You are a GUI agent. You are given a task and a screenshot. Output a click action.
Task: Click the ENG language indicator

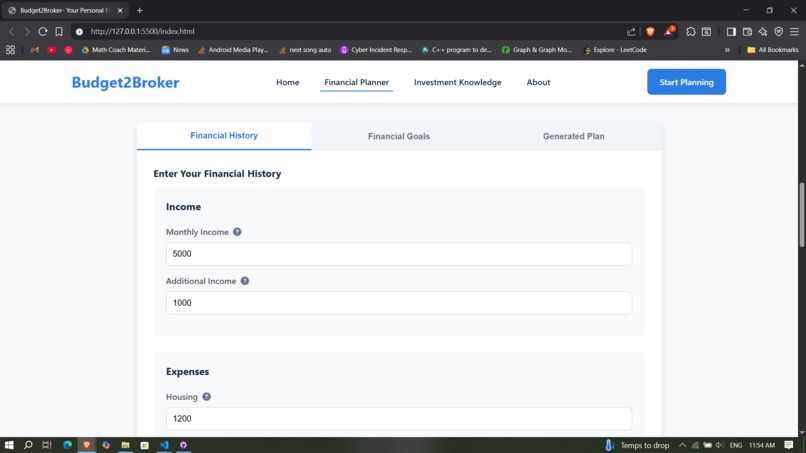click(736, 445)
